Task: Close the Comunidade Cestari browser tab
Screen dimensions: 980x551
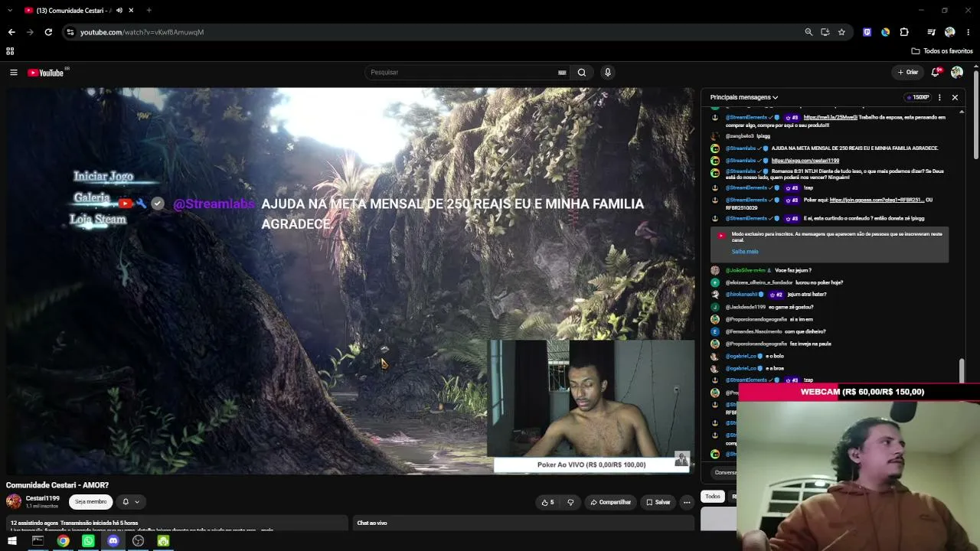Action: (x=131, y=11)
